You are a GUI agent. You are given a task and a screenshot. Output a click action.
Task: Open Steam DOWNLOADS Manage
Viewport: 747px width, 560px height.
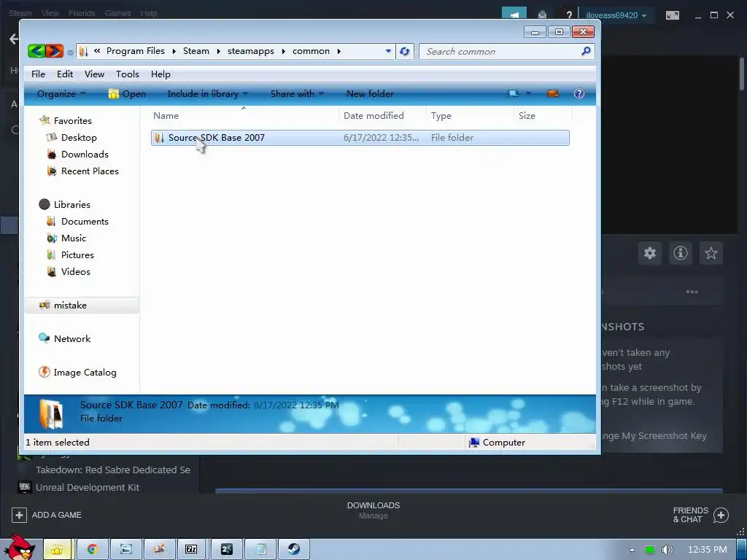pos(373,510)
